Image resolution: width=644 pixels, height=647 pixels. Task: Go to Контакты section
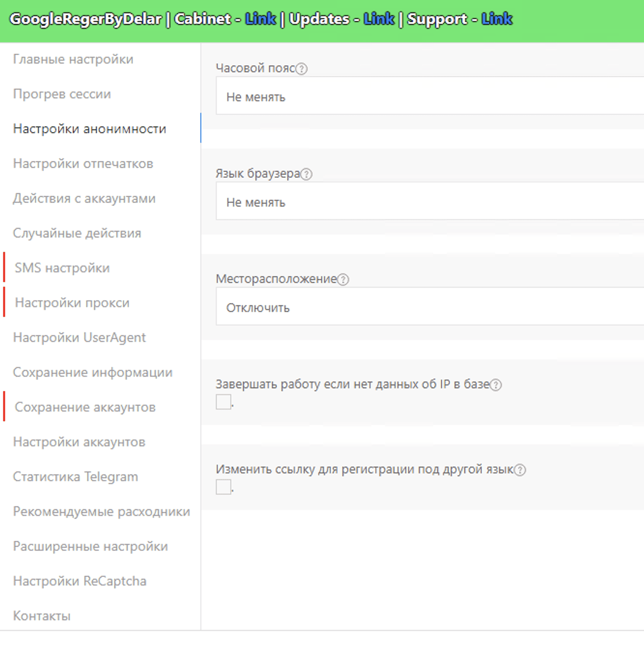[x=42, y=616]
